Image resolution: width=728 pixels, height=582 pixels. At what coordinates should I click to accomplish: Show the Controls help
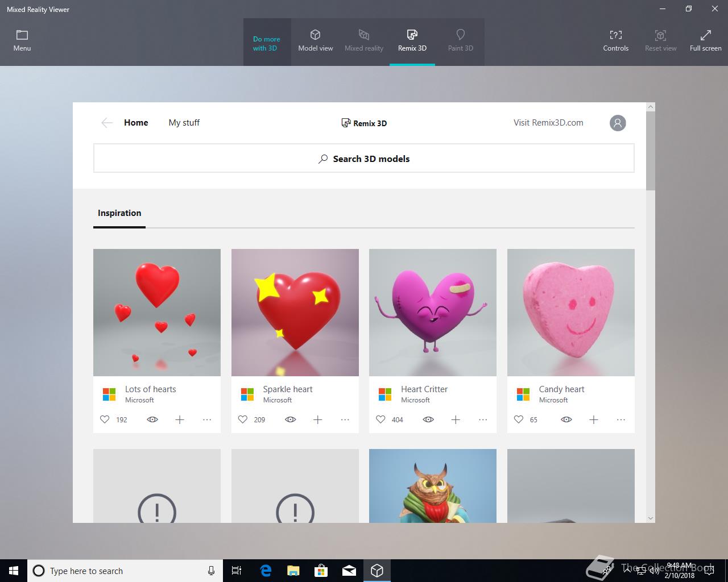click(x=616, y=41)
